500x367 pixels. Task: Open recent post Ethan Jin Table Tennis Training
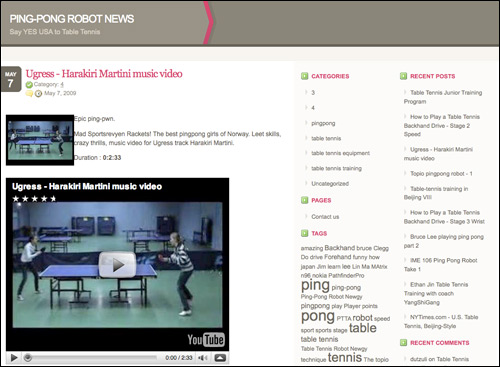(x=436, y=293)
